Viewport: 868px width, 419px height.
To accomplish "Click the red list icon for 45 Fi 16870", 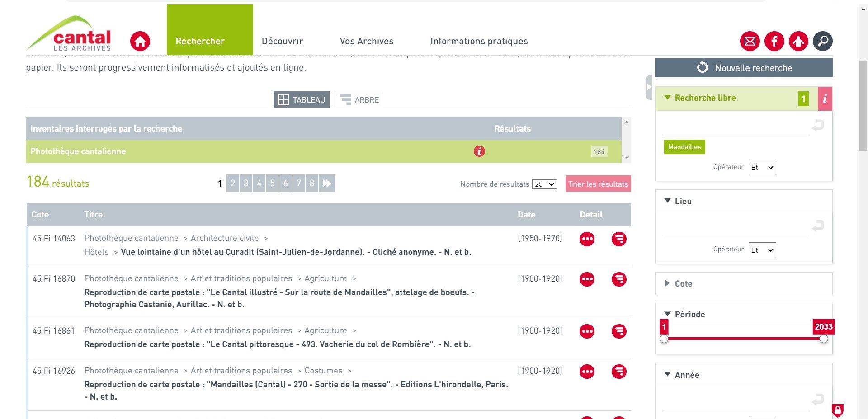I will click(x=619, y=279).
